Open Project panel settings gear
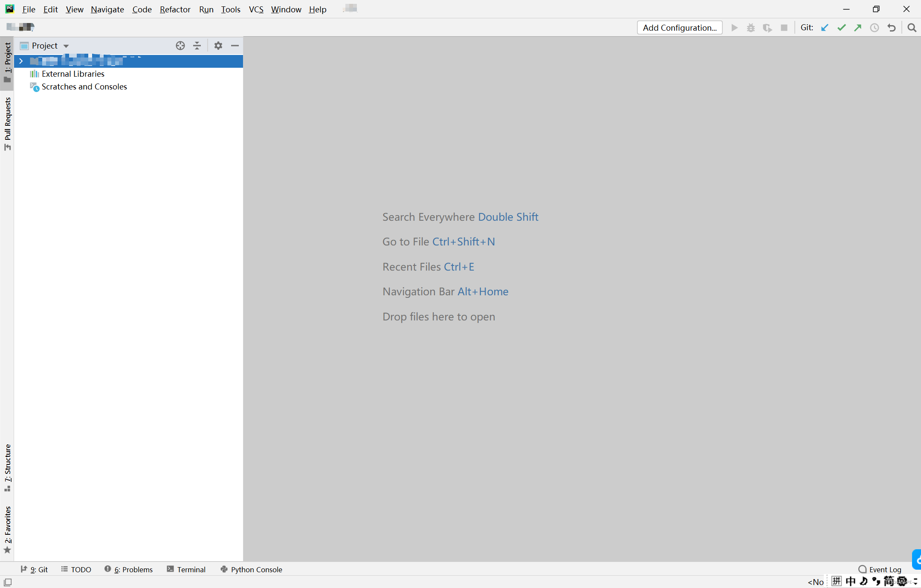This screenshot has width=921, height=588. 218,46
